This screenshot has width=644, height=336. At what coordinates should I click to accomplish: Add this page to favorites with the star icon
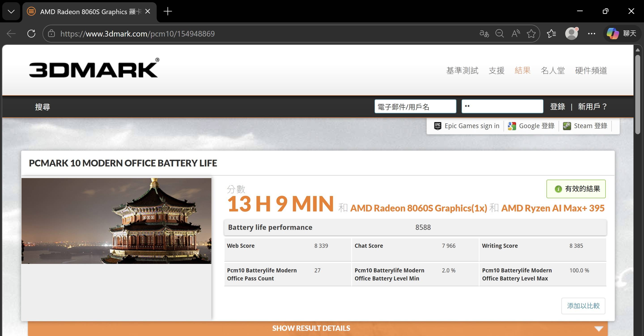[531, 34]
